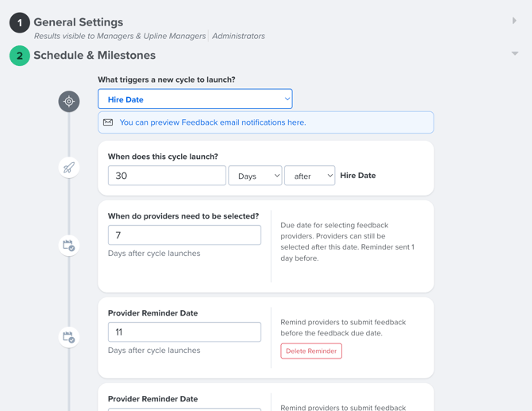Collapse the Schedule & Milestones section arrow
This screenshot has width=532, height=411.
(515, 53)
